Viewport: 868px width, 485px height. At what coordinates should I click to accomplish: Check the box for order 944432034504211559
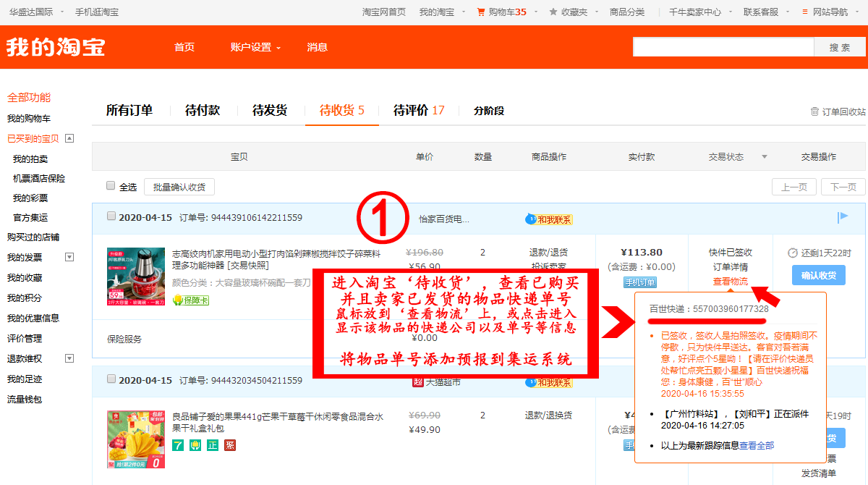click(111, 379)
